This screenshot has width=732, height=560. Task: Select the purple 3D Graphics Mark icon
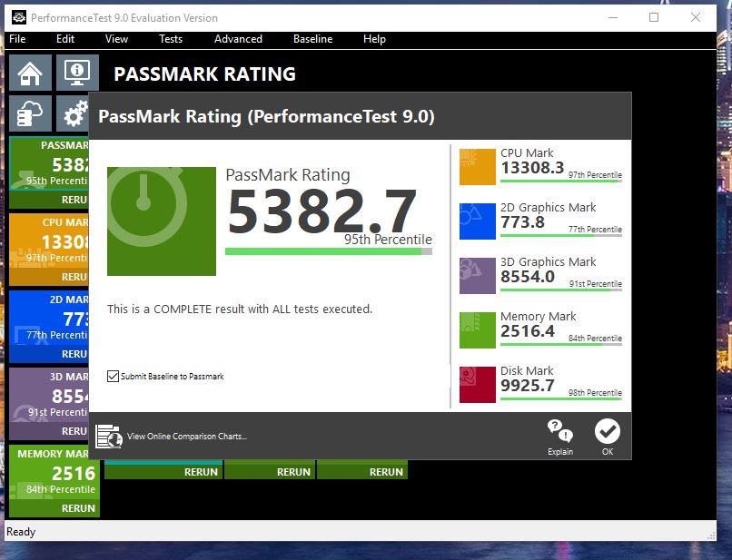tap(478, 276)
